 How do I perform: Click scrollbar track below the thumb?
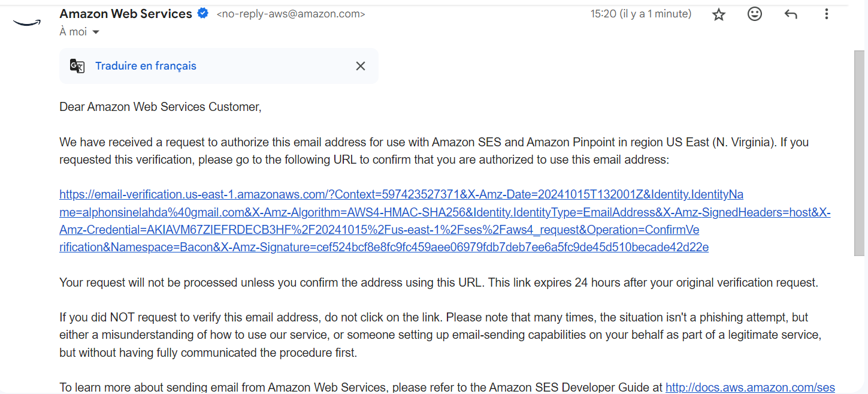pyautogui.click(x=859, y=324)
